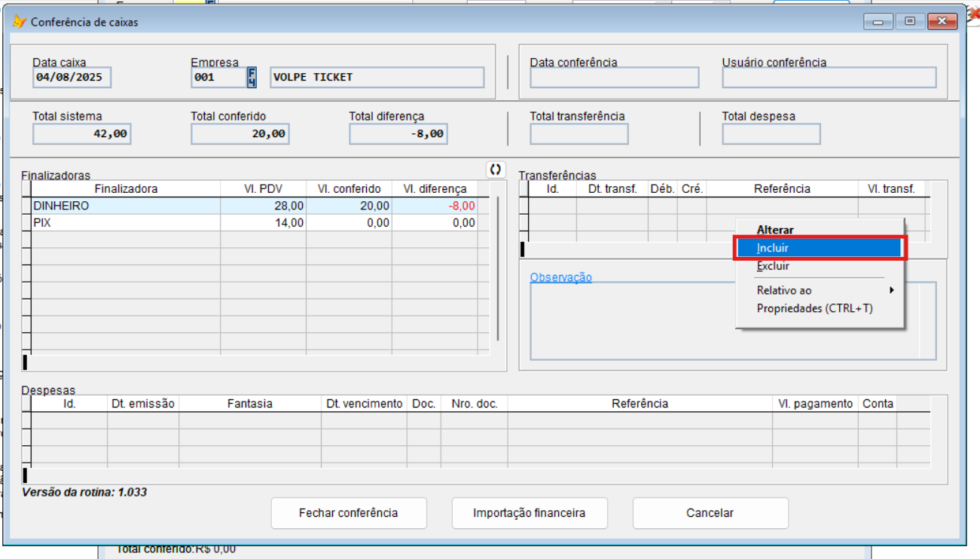Expand the Relativo ao submenu arrow
Screen dimensions: 980x559
[x=891, y=290]
